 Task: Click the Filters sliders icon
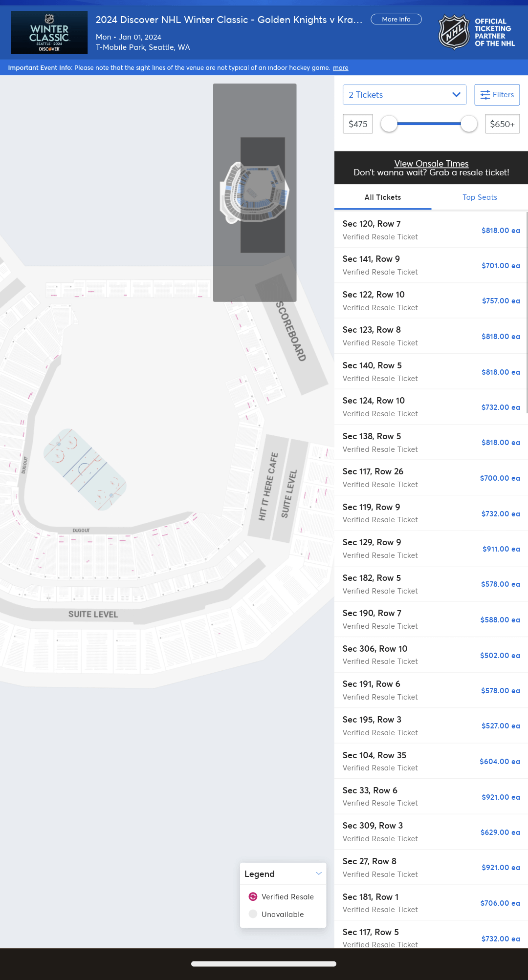(485, 95)
